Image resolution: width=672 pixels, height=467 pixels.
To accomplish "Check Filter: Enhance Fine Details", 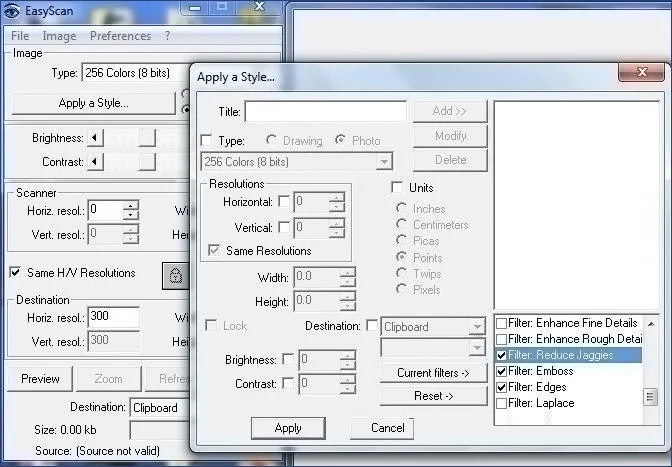I will click(501, 323).
